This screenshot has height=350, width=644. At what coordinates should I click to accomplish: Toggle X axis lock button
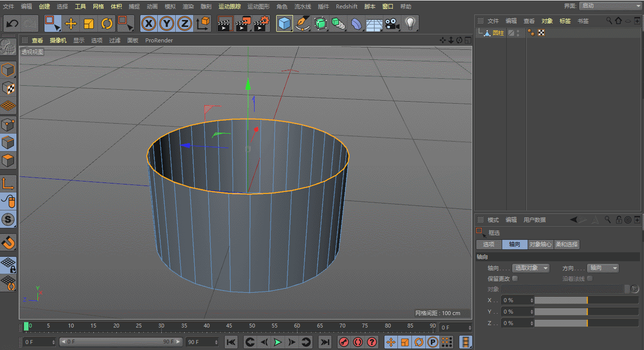click(x=149, y=23)
